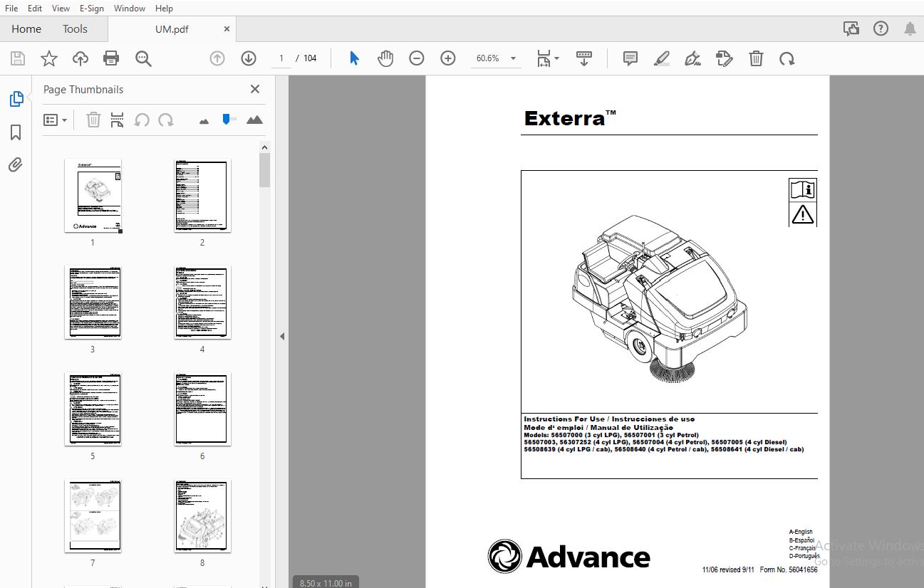Open fit page options dropdown
This screenshot has width=924, height=588.
(548, 58)
